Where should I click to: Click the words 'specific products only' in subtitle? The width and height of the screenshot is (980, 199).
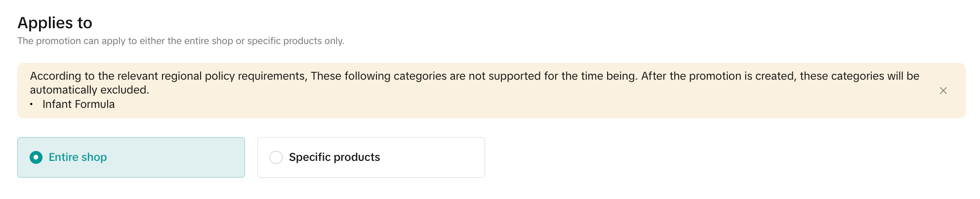295,41
